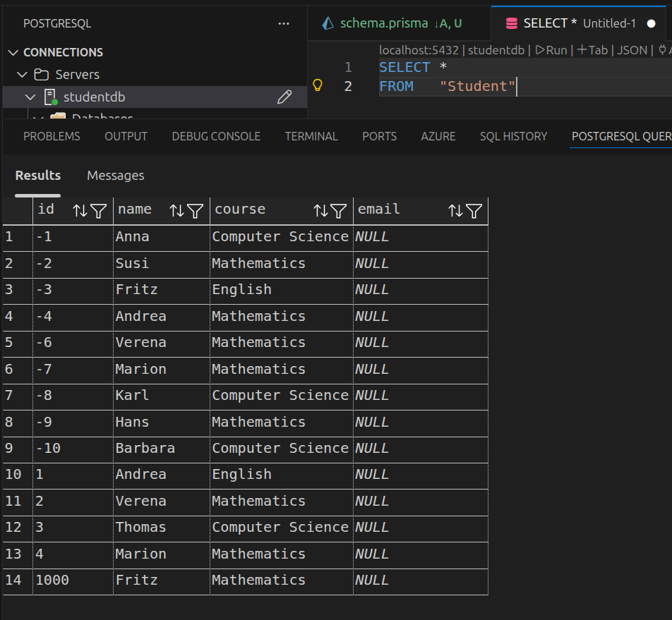Select the Barbara name cell
Screen dimensions: 672x620
(x=145, y=449)
